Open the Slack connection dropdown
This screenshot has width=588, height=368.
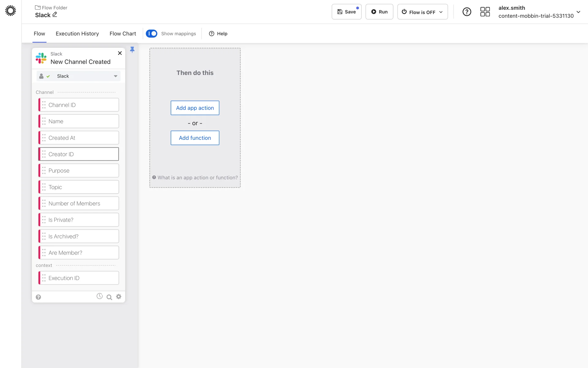[x=78, y=76]
